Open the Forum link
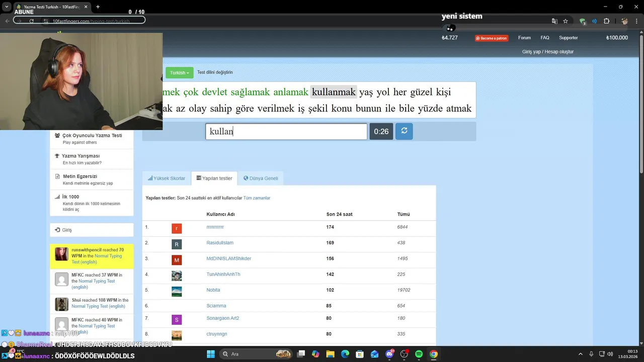 [x=524, y=38]
